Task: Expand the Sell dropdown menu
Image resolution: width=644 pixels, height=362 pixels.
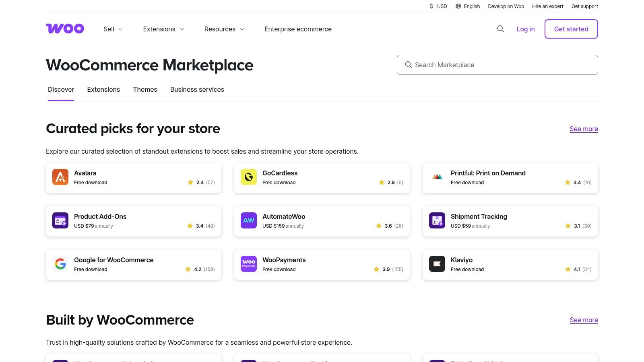Action: coord(113,29)
